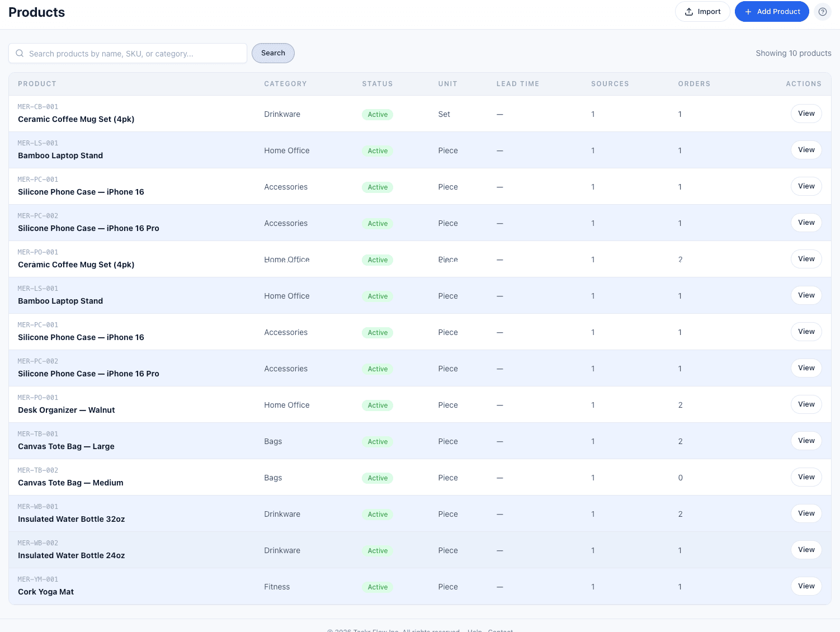
Task: Click the Orders column header
Action: (x=694, y=83)
